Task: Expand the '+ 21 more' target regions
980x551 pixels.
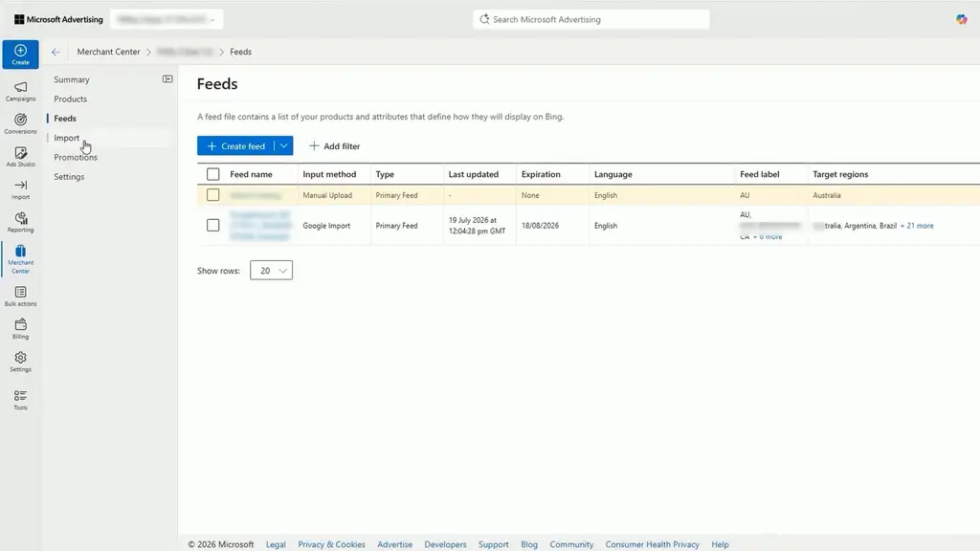Action: point(917,226)
